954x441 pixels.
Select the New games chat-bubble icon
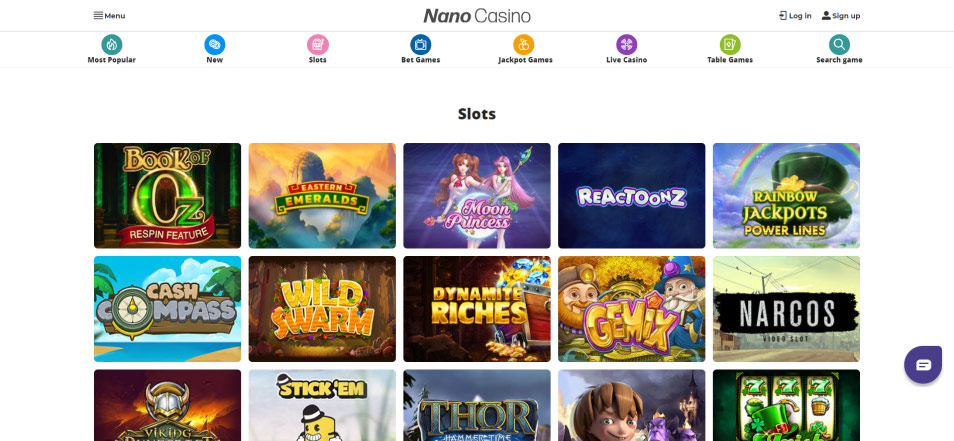pos(215,44)
